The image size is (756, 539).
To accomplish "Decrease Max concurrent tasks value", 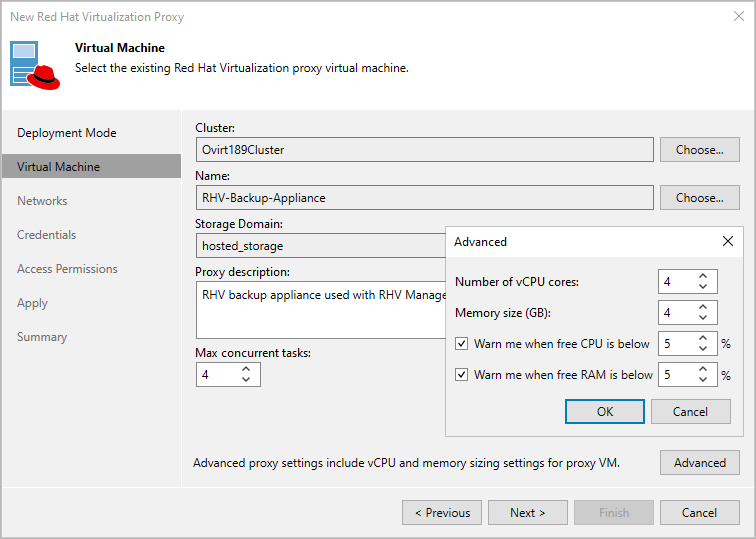I will (x=246, y=379).
